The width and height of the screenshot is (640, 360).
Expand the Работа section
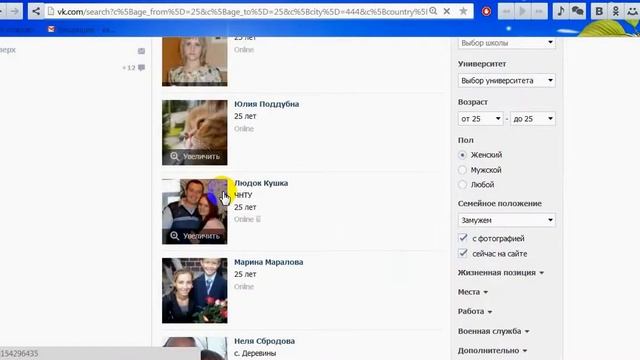(x=475, y=311)
